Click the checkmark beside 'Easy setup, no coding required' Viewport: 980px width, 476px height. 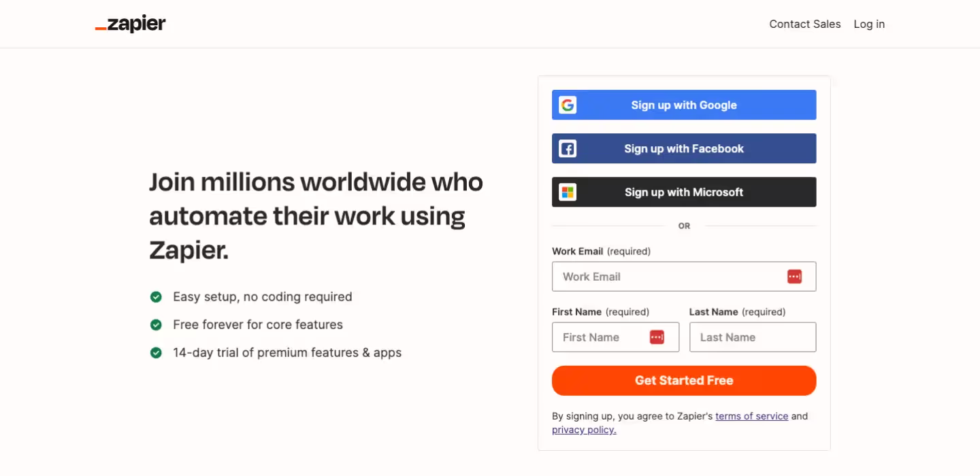tap(156, 296)
